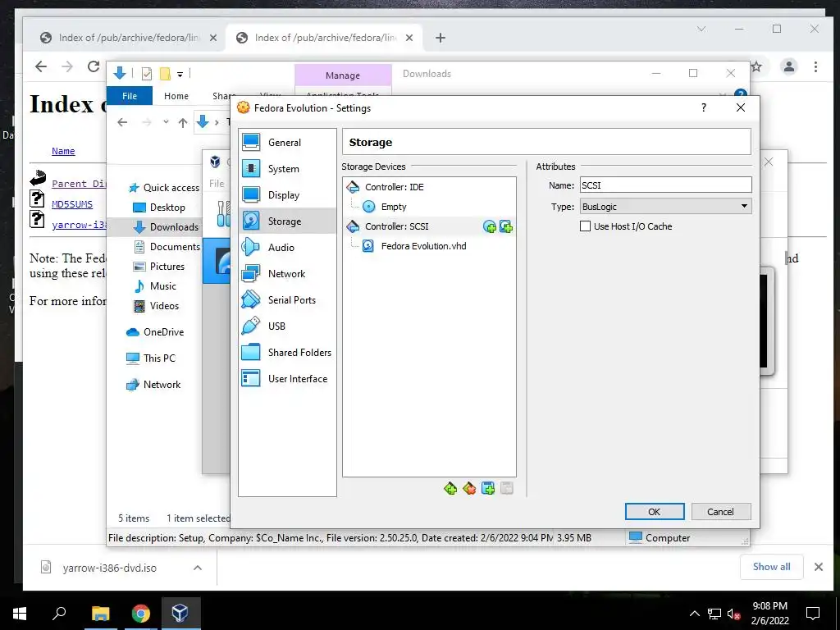Open Explorer recent locations dropdown
The image size is (840, 630).
pyautogui.click(x=166, y=122)
